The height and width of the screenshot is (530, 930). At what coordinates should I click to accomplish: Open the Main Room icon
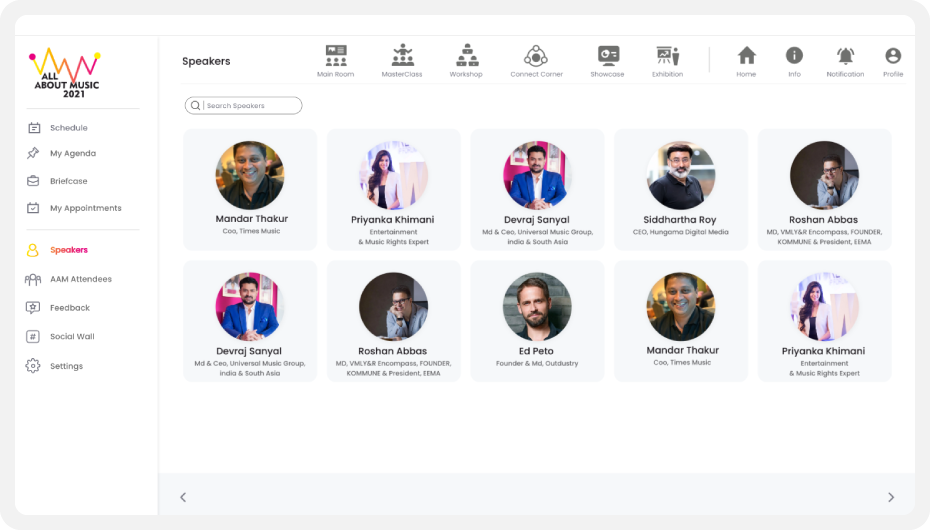[x=336, y=56]
